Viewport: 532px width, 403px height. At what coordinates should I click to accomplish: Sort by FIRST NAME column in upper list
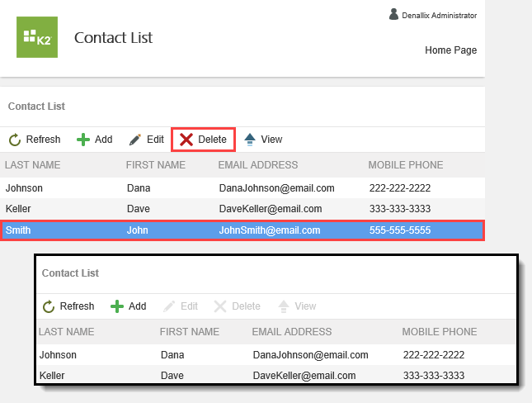coord(156,165)
